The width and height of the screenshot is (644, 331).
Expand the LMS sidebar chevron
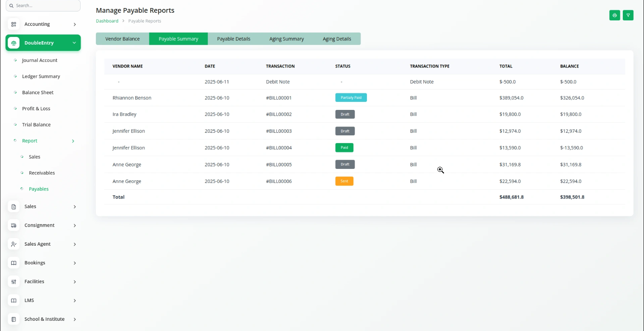(75, 300)
